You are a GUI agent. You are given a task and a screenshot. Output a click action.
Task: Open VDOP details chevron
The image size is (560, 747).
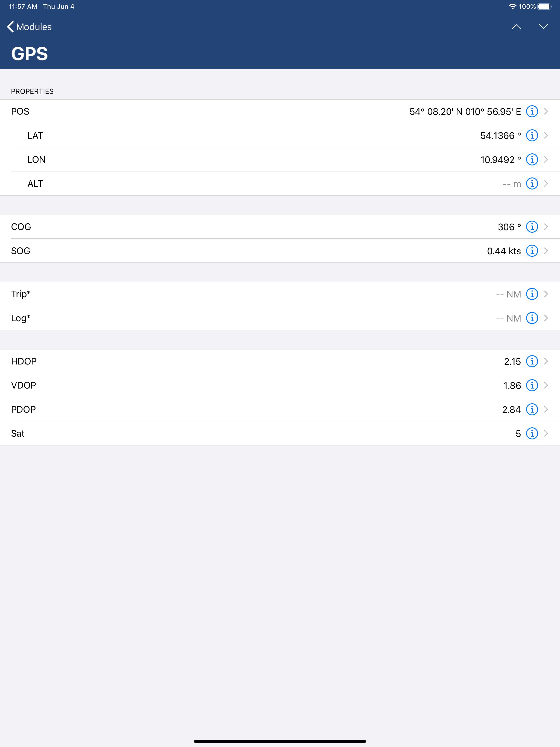pos(546,385)
